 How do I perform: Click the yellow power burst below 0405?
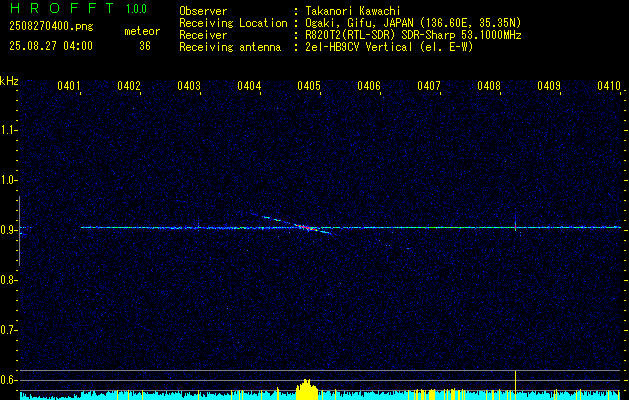(x=307, y=389)
